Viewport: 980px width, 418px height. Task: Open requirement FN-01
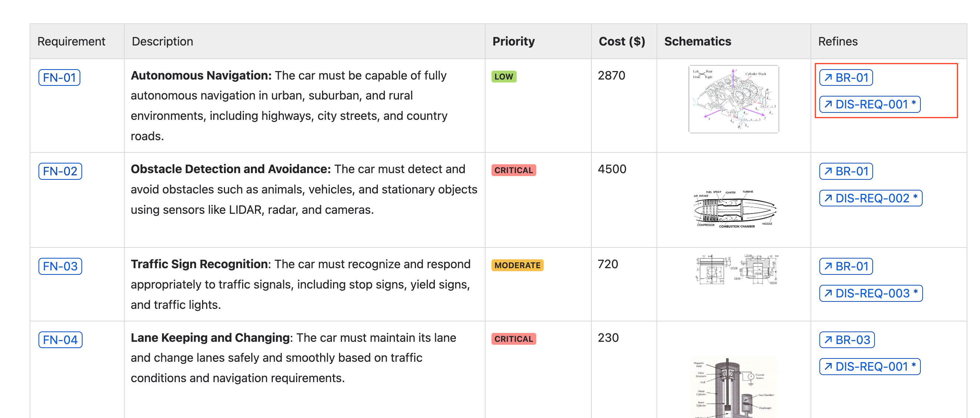(x=60, y=77)
